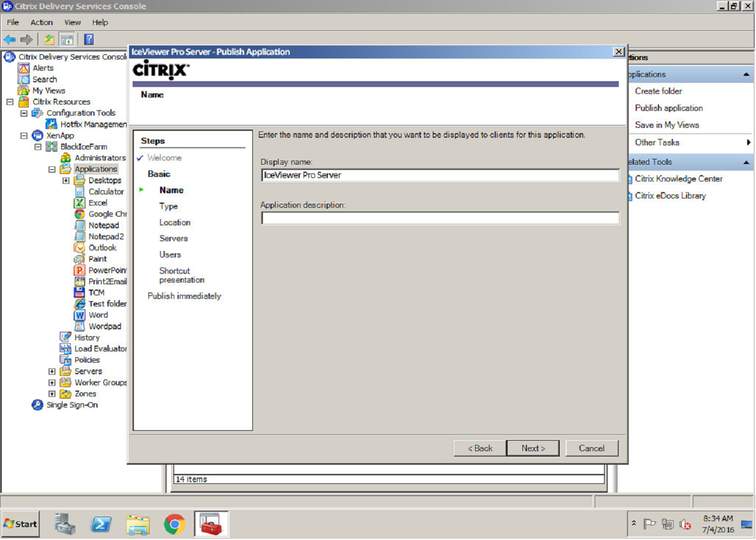Click the Word application icon
The width and height of the screenshot is (756, 540).
tap(80, 315)
